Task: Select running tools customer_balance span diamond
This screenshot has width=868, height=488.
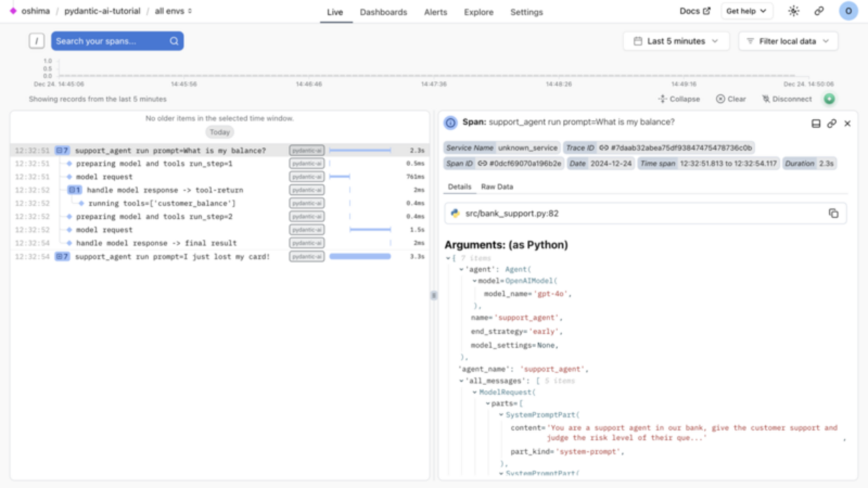Action: (x=81, y=204)
